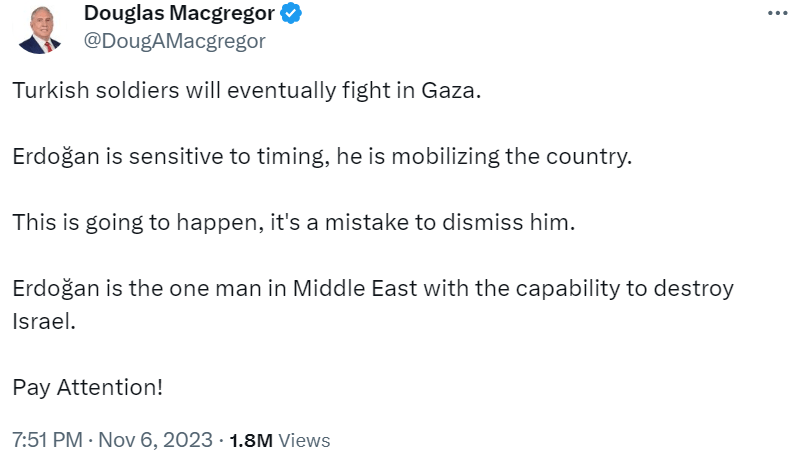This screenshot has height=475, width=792.
Task: Click the 'Pay Attention!' text
Action: click(87, 386)
